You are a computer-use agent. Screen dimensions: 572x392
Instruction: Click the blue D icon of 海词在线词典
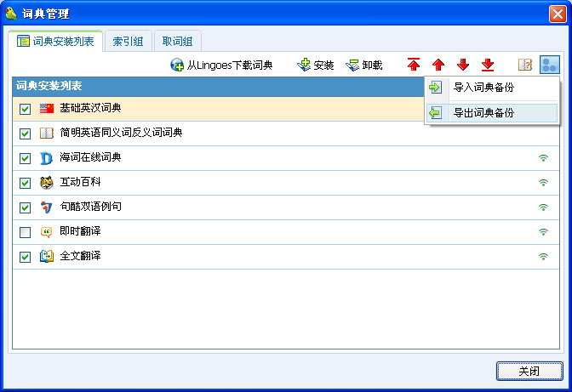(x=46, y=158)
